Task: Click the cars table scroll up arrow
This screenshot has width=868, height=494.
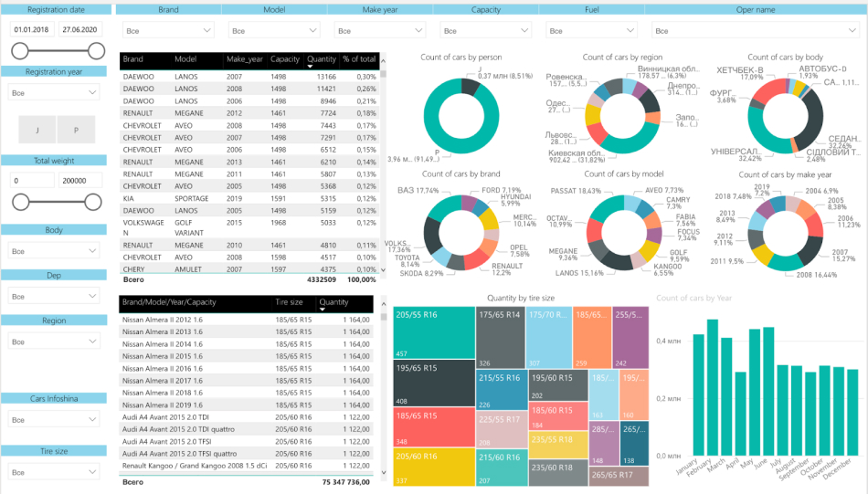Action: (x=383, y=61)
